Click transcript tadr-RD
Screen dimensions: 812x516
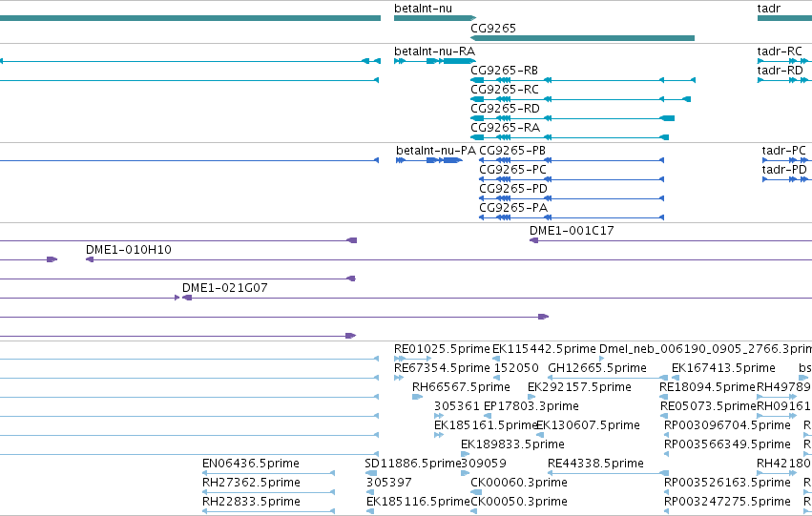coord(784,80)
